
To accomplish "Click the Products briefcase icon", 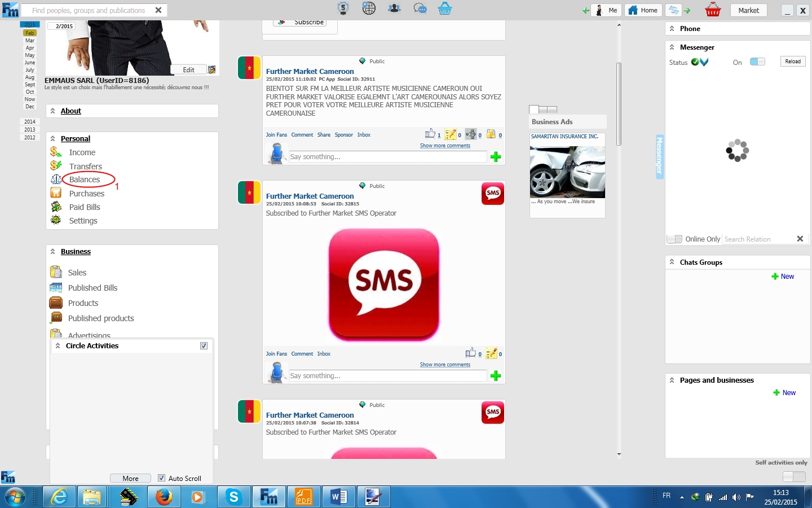I will (56, 303).
